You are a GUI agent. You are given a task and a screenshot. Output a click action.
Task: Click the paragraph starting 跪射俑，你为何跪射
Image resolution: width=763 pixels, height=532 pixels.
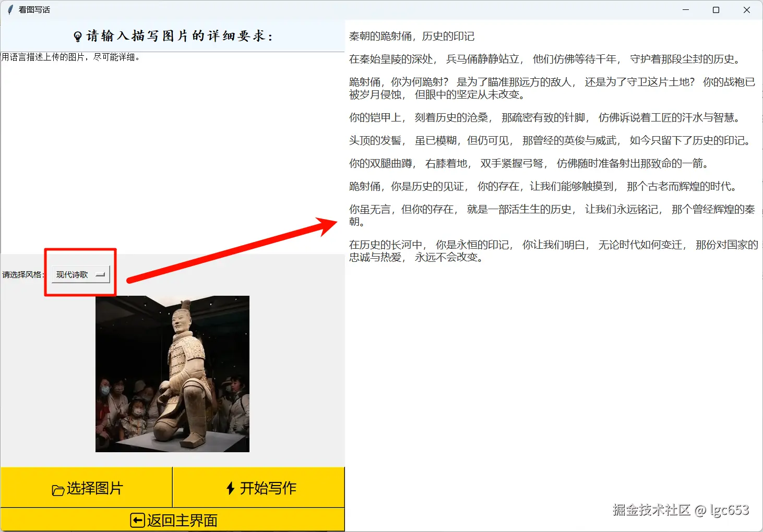(x=552, y=88)
